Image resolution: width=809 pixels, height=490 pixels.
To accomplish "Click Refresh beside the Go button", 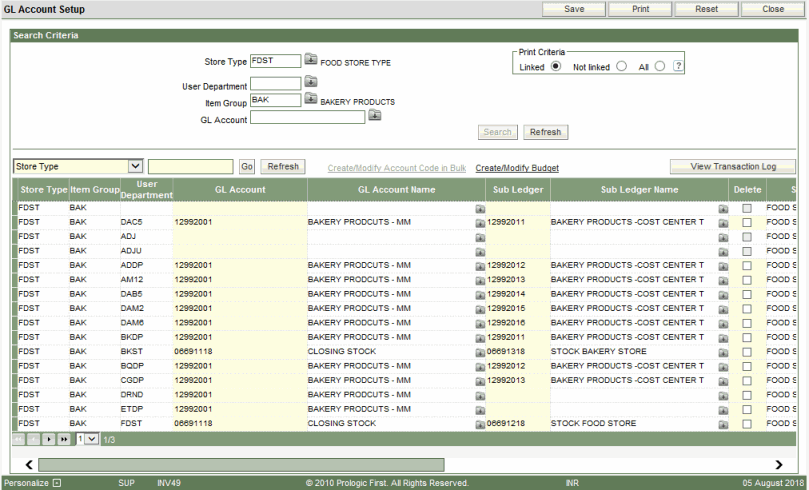I will 283,167.
